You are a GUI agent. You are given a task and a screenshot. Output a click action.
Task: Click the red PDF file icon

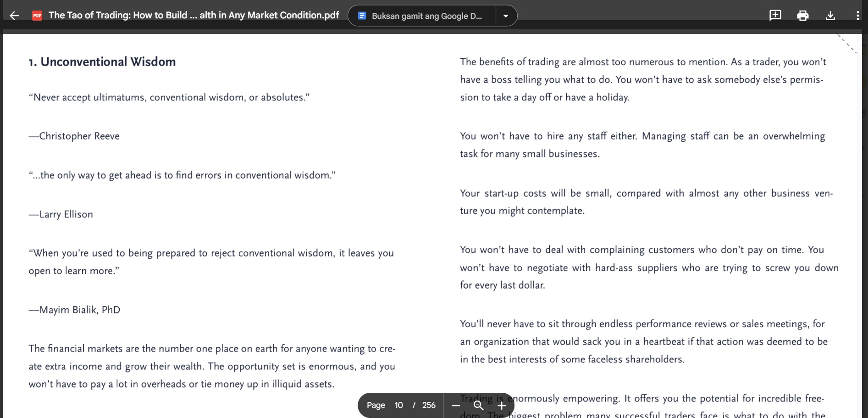coord(37,16)
